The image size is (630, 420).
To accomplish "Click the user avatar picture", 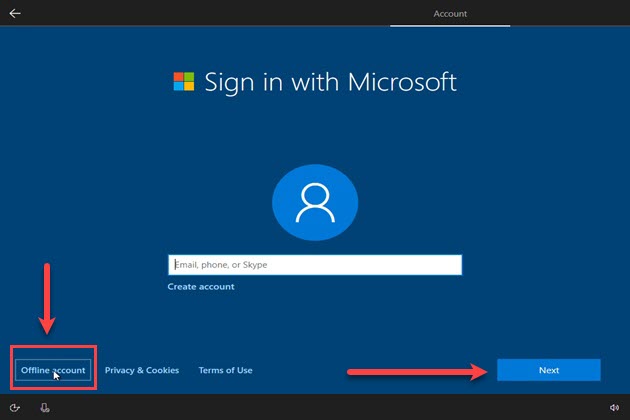I will pyautogui.click(x=315, y=202).
